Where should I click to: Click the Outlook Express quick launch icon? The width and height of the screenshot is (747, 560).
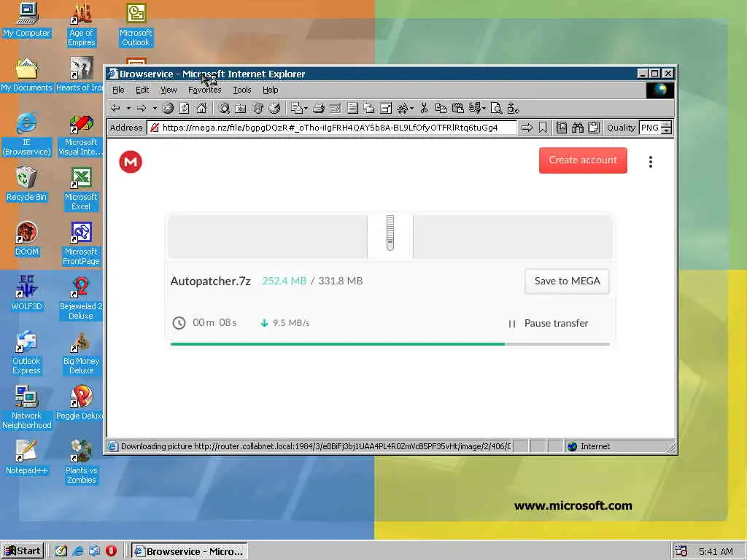click(94, 551)
